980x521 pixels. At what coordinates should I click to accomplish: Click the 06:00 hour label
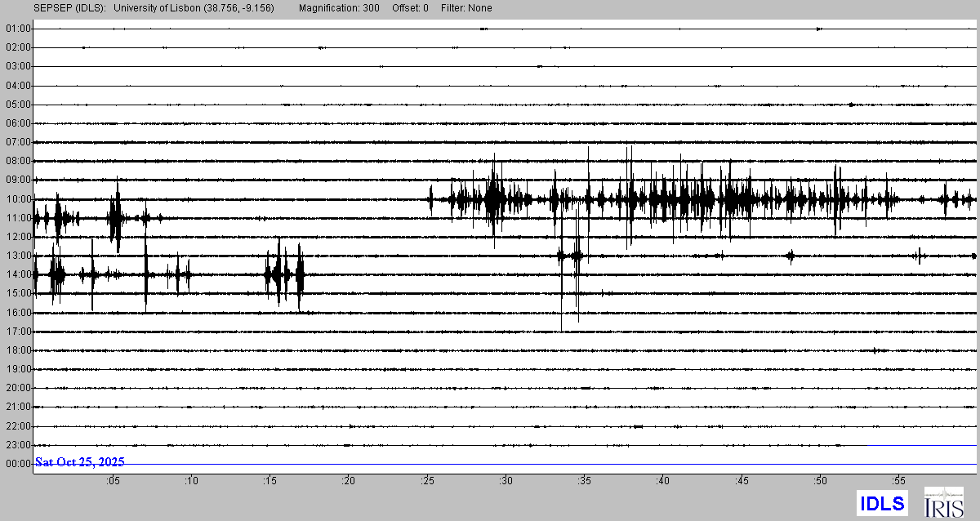(18, 123)
